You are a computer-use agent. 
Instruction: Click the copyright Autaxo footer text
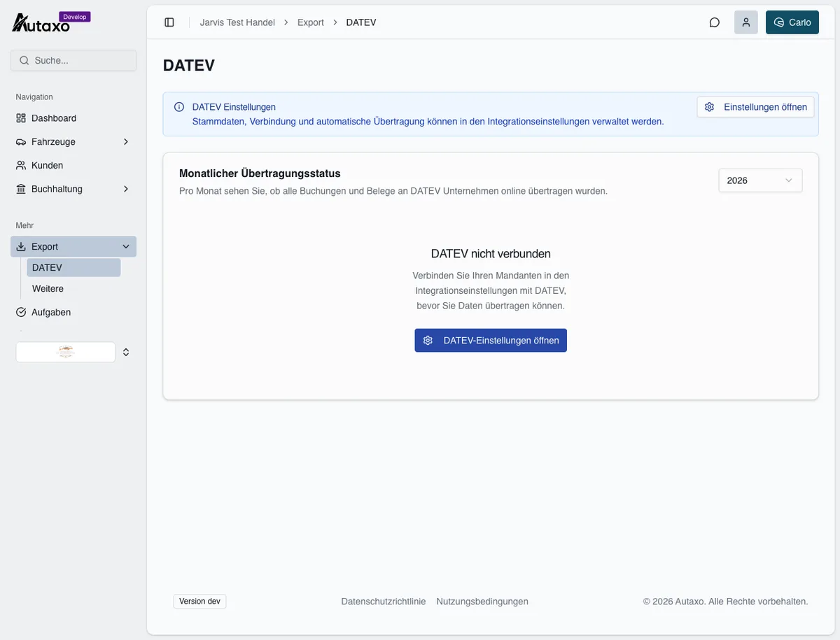coord(726,602)
